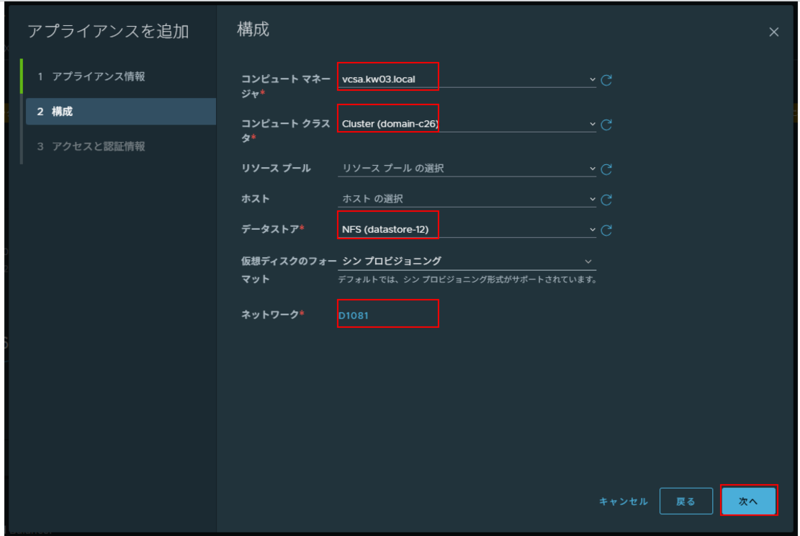Image resolution: width=800 pixels, height=536 pixels.
Task: Close the アプライアンスを追加 dialog
Action: coord(773,32)
